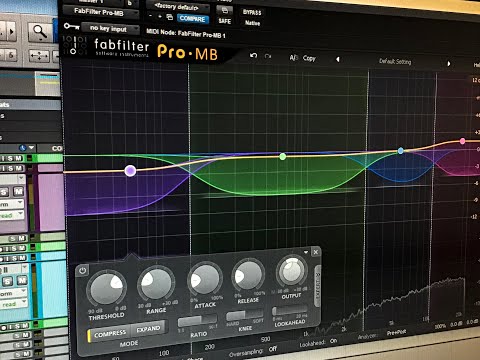Click the COMPARE button
Screen dimensions: 480x360
pyautogui.click(x=193, y=19)
